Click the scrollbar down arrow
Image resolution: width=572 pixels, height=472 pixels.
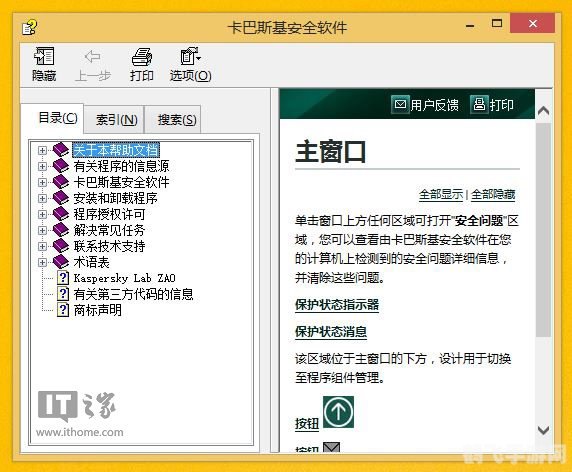point(543,430)
